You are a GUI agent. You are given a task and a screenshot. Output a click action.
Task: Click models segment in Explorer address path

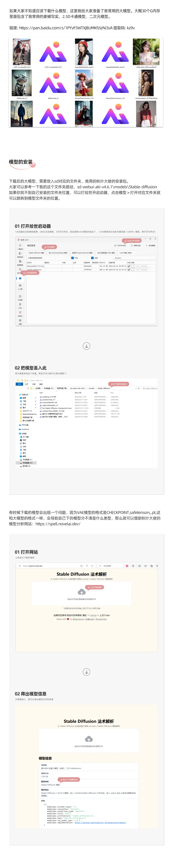pyautogui.click(x=92, y=388)
